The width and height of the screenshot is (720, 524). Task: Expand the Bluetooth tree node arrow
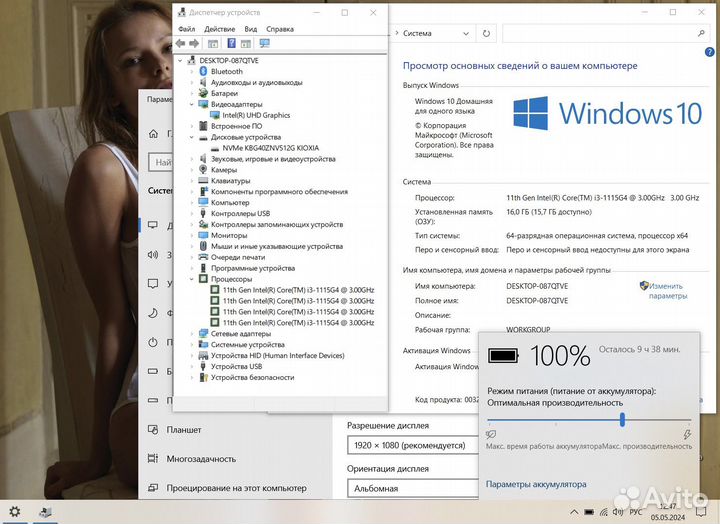(x=192, y=71)
